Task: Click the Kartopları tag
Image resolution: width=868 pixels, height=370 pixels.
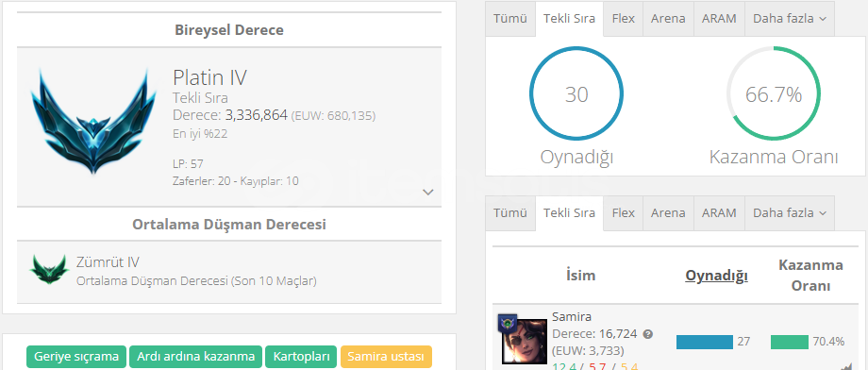Action: tap(301, 357)
